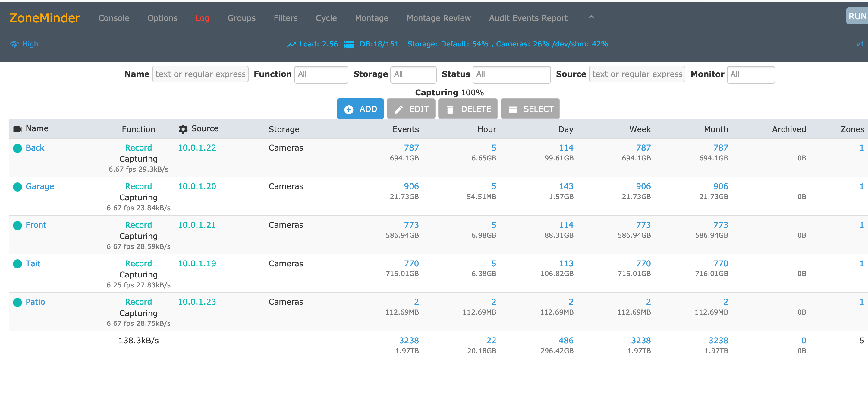Collapse the navbar with the chevron arrow
The image size is (868, 412).
pos(591,17)
